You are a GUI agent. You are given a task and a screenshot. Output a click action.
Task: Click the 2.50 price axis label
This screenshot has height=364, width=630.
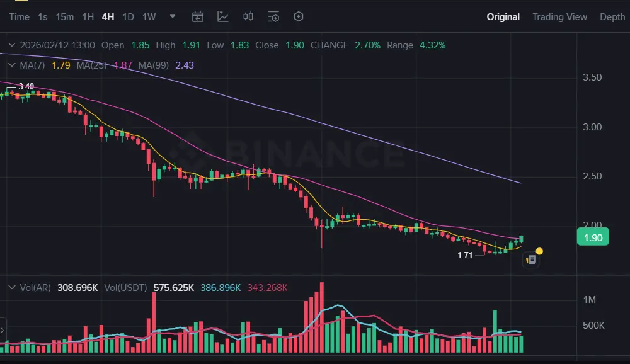click(x=592, y=176)
